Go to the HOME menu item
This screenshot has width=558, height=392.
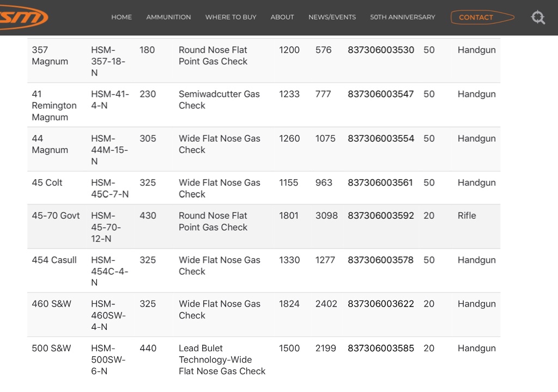point(122,17)
